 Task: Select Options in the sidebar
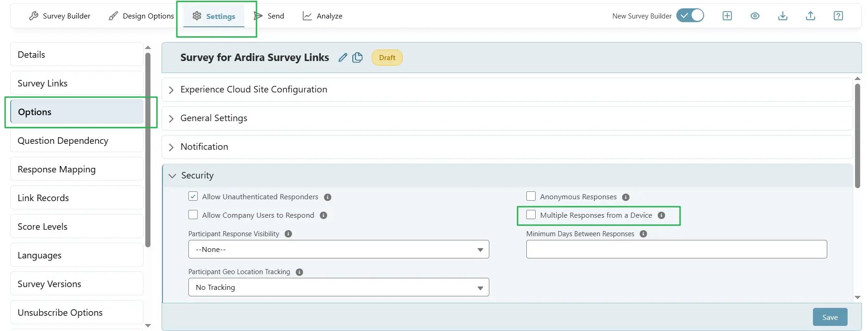pos(77,112)
